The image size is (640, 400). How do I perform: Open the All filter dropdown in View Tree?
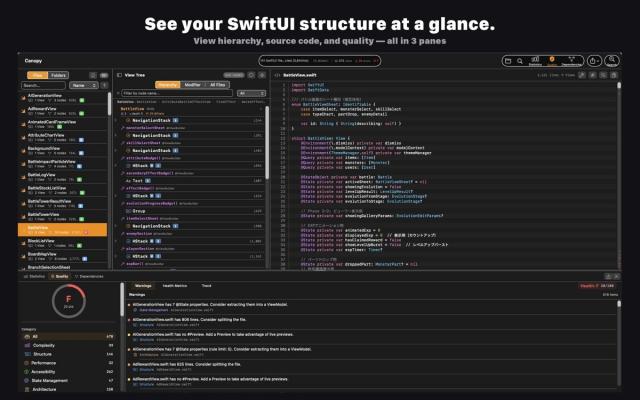pos(251,93)
